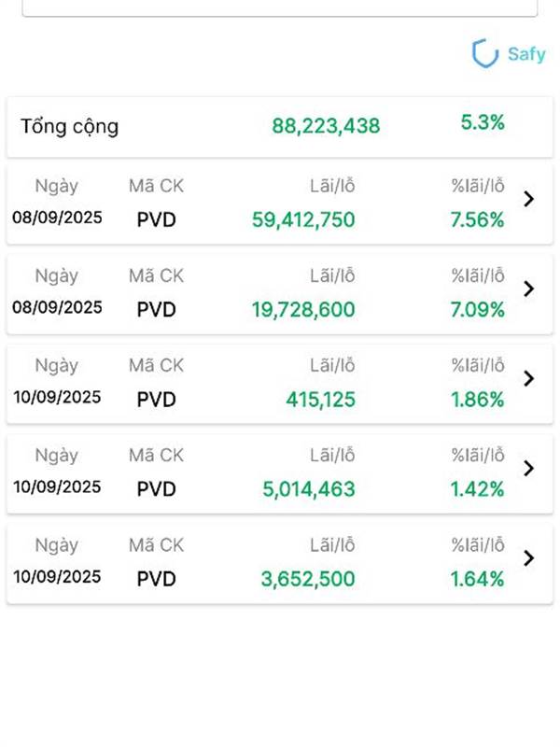Image resolution: width=560 pixels, height=747 pixels.
Task: Click the 1.86% gain percentage
Action: (477, 400)
